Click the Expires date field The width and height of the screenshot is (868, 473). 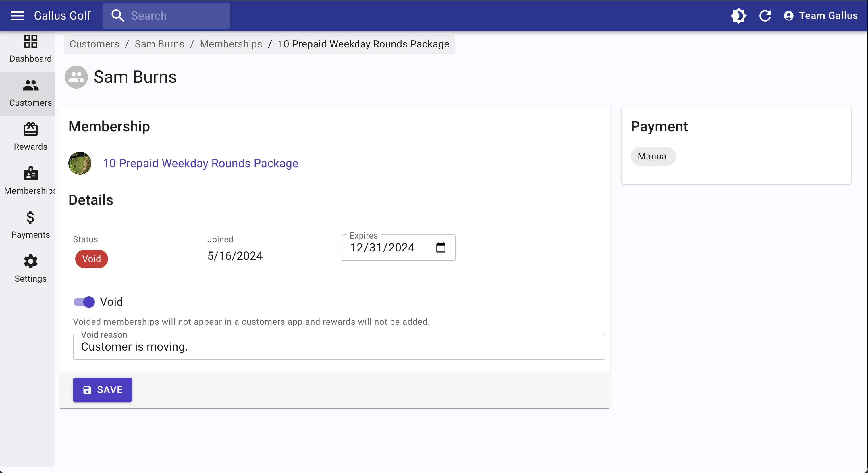(x=399, y=247)
